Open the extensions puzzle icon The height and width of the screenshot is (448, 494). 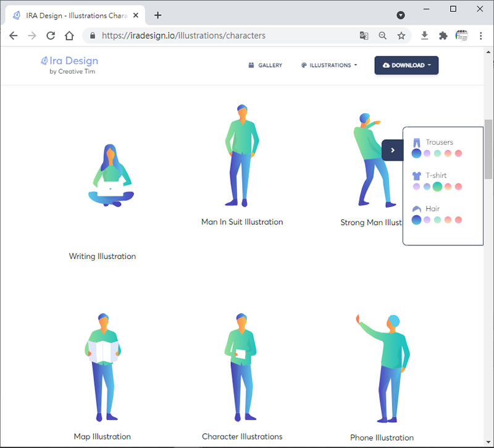click(x=443, y=36)
